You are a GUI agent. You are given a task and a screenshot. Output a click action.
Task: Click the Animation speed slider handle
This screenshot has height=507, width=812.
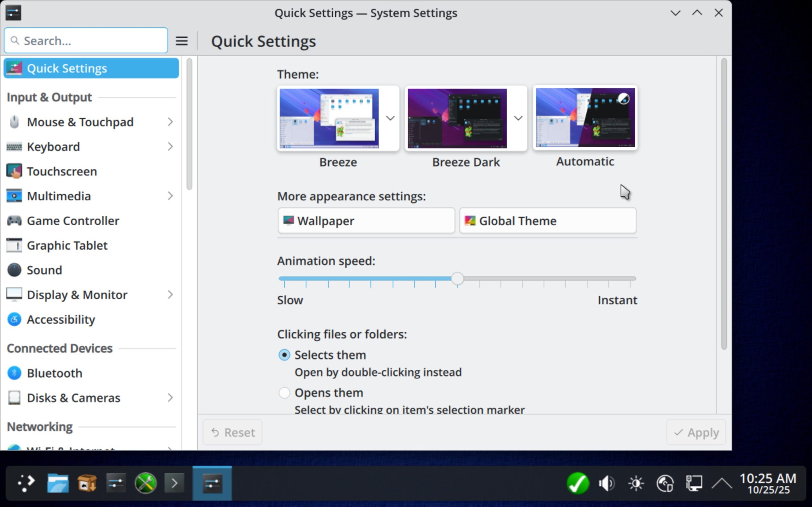tap(457, 279)
